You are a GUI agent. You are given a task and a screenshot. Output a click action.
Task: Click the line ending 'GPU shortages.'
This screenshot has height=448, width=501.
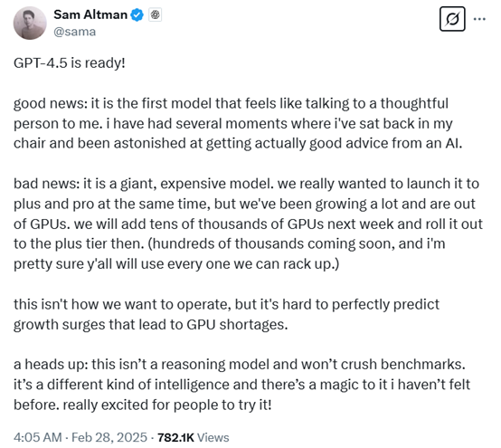click(x=150, y=325)
